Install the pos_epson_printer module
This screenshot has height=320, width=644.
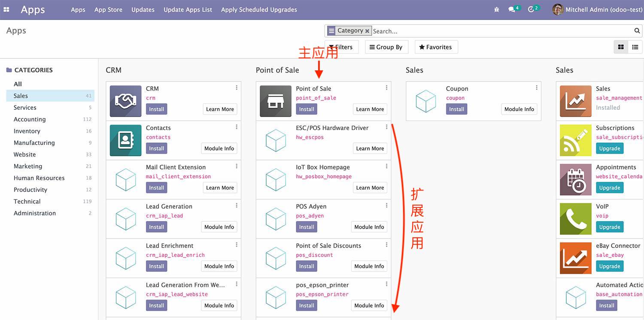[x=307, y=305]
